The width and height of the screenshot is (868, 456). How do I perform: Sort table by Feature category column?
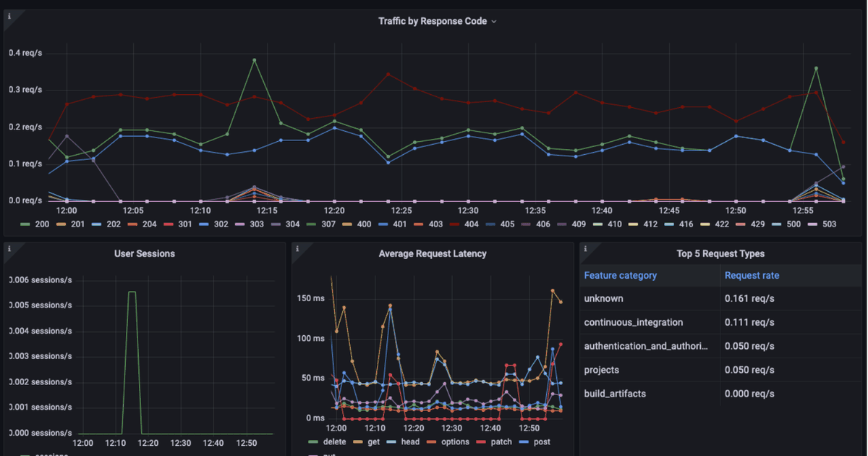point(621,276)
